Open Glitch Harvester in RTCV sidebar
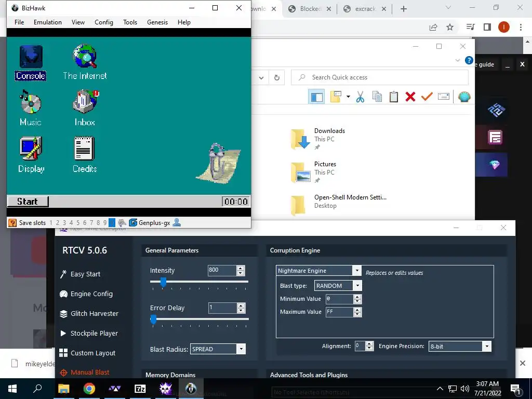This screenshot has height=399, width=532. coord(89,313)
